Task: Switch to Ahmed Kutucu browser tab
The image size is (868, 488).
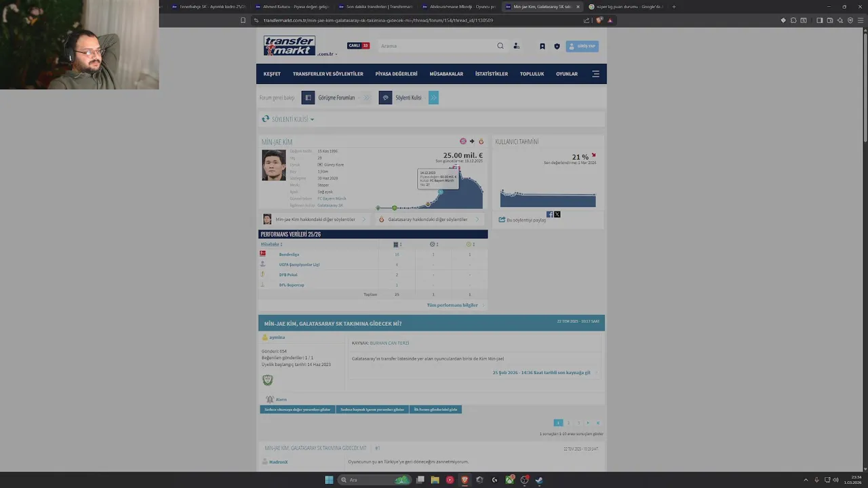Action: click(292, 7)
